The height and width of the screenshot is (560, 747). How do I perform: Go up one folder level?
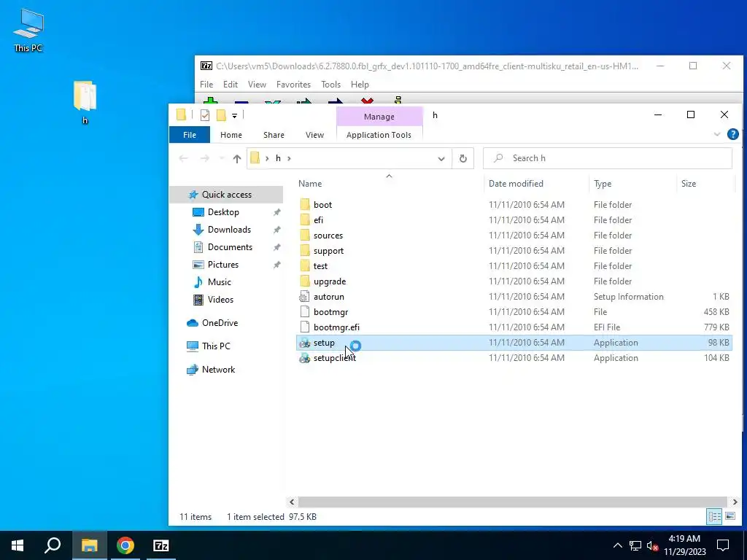(237, 158)
